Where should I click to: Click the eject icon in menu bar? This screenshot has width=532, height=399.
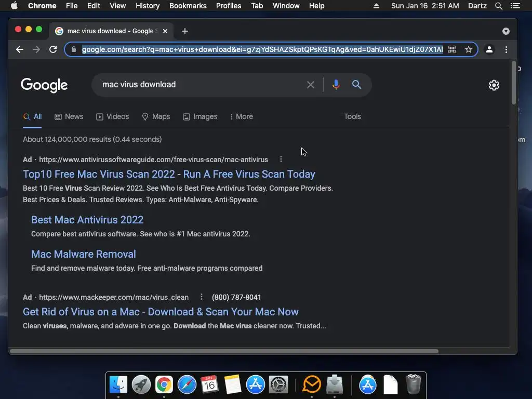pos(376,6)
